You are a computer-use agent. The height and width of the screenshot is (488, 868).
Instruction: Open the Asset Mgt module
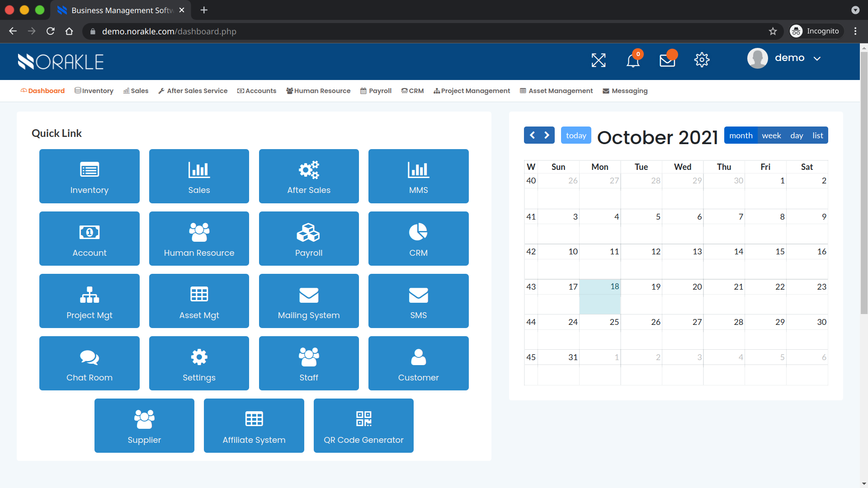(x=198, y=301)
